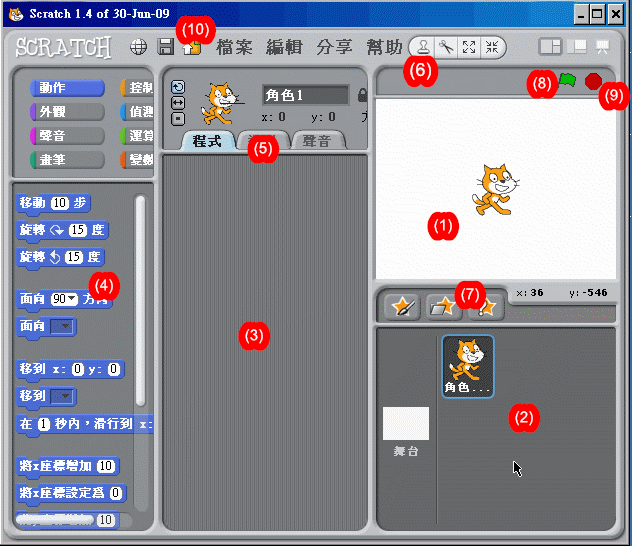
Task: Click the 角色1 sprite name field
Action: (x=306, y=95)
